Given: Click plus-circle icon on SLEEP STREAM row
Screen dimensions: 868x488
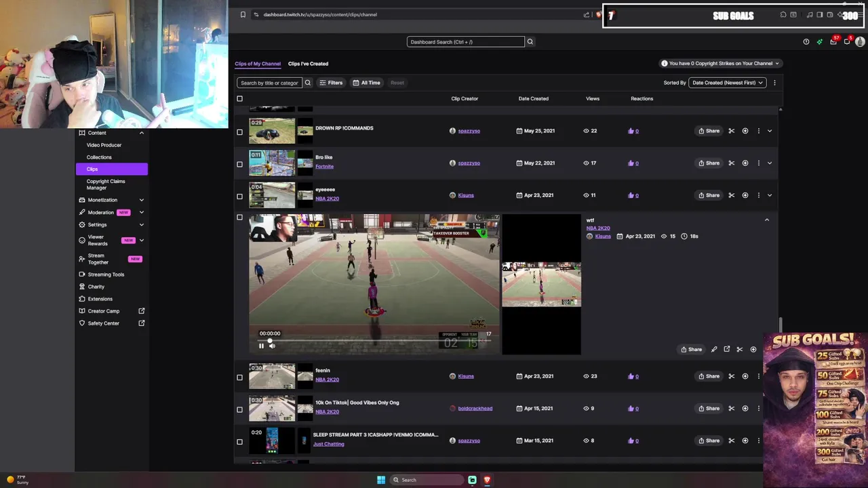Looking at the screenshot, I should pyautogui.click(x=745, y=441).
